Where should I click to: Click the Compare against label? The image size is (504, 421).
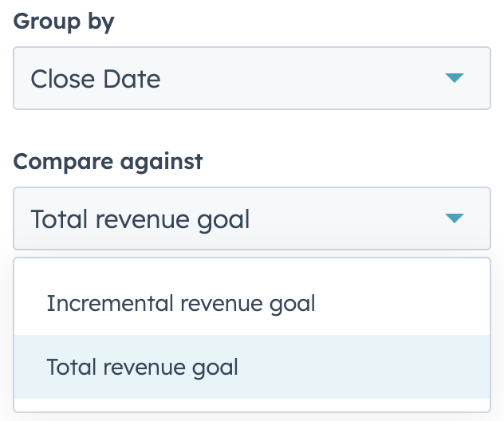point(108,162)
